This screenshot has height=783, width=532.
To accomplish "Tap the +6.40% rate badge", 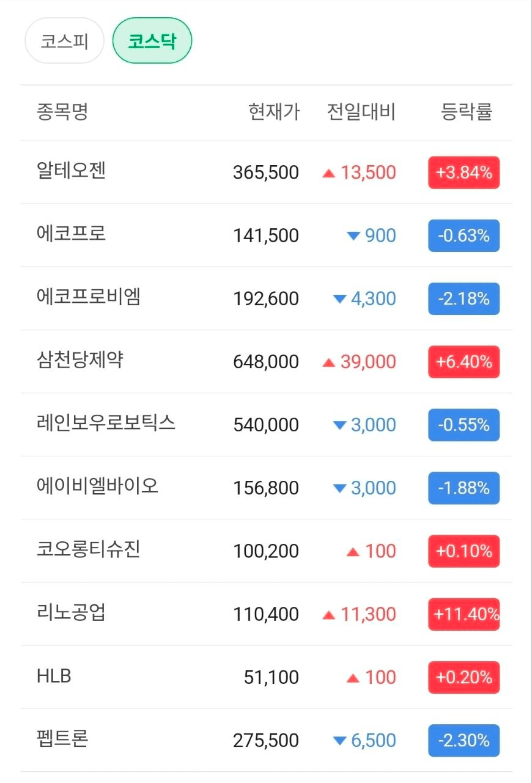I will coord(464,362).
